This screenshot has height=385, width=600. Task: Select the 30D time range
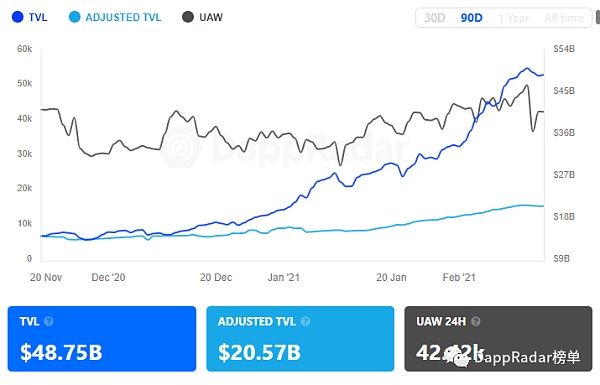[434, 18]
